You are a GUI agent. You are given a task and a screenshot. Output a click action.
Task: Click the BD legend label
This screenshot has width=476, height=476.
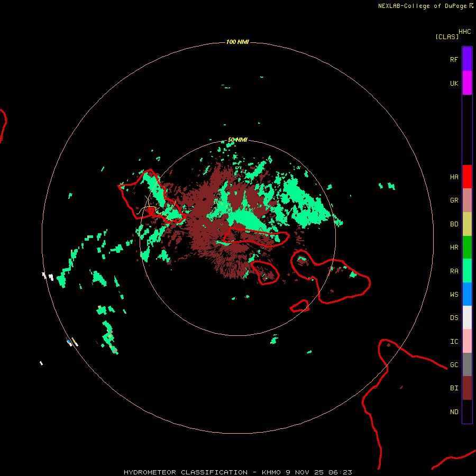[454, 224]
